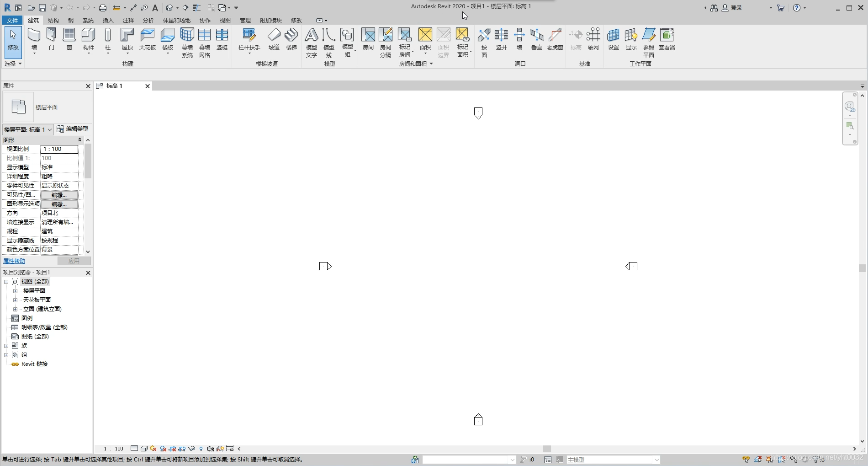Select the 模型线 model line tool
The width and height of the screenshot is (868, 466).
pyautogui.click(x=329, y=43)
